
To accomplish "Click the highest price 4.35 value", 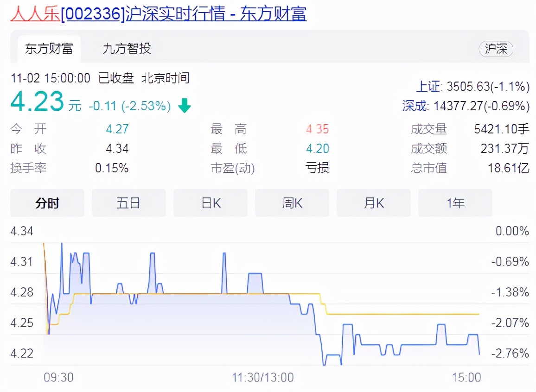I will pyautogui.click(x=317, y=129).
